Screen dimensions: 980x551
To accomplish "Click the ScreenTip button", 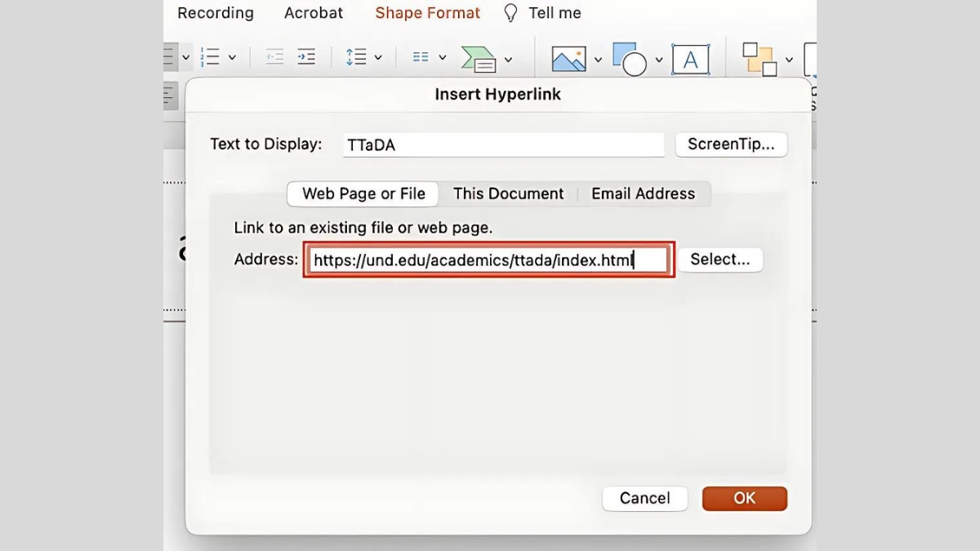I will click(x=731, y=144).
